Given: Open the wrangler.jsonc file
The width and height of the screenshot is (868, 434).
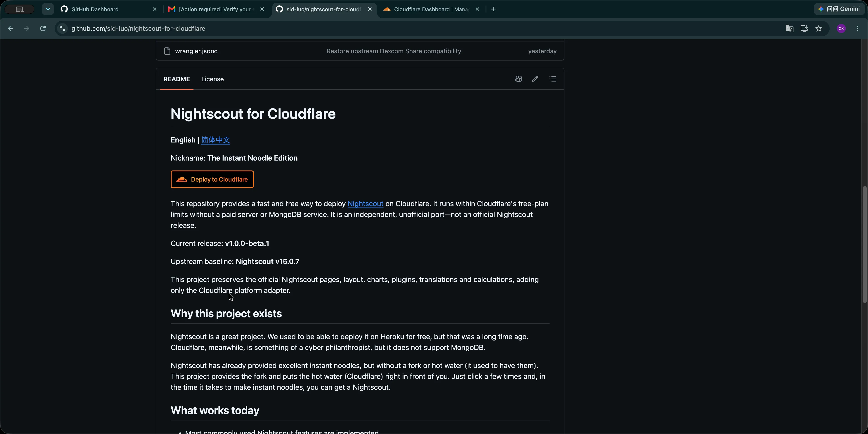Looking at the screenshot, I should point(196,51).
